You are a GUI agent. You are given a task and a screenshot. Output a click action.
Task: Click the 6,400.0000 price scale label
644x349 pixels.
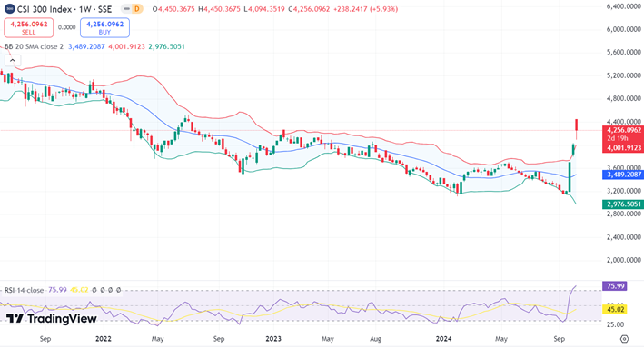click(623, 6)
